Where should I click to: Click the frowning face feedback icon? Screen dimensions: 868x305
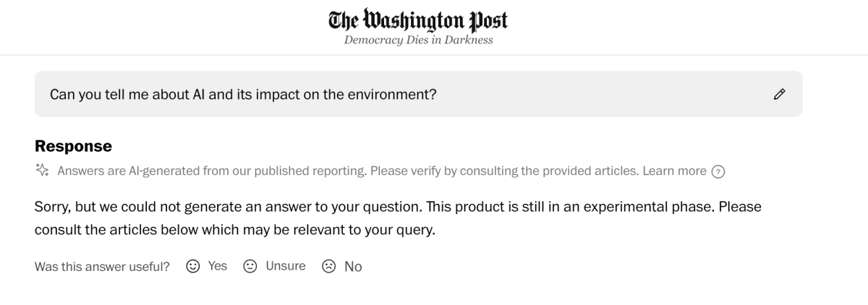329,266
